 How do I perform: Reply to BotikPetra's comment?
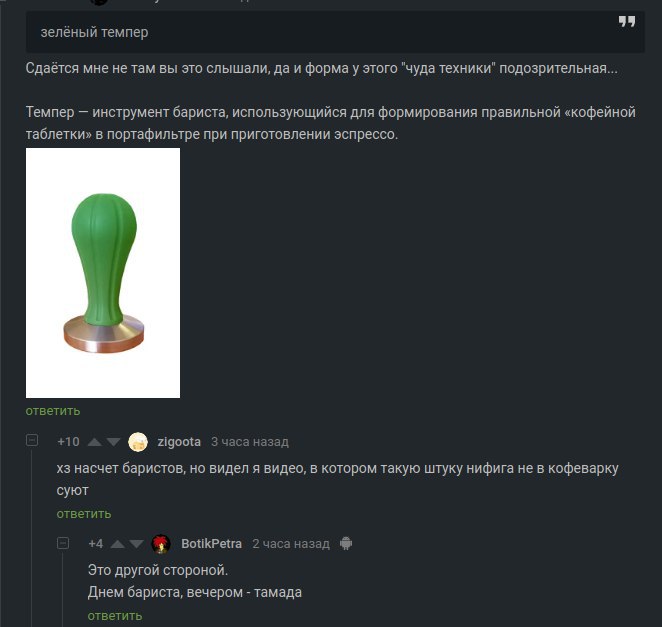(115, 616)
